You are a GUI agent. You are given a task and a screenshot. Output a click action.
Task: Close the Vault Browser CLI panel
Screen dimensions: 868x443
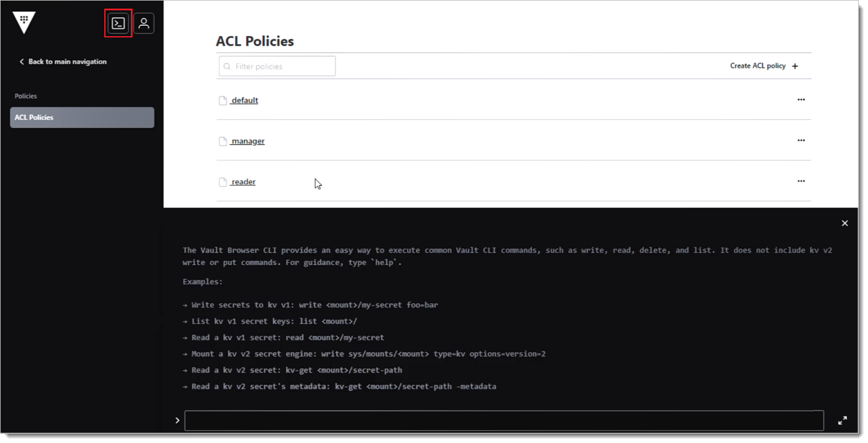point(845,223)
